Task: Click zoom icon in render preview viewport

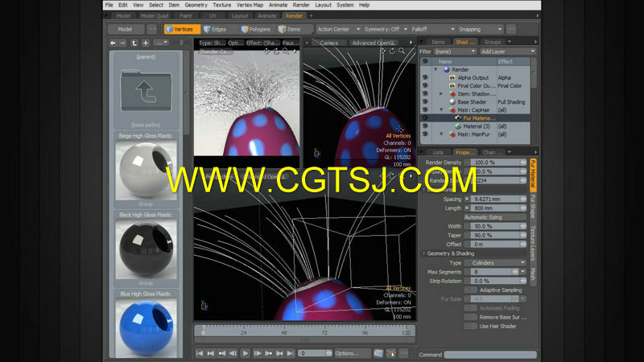Action: pos(286,51)
